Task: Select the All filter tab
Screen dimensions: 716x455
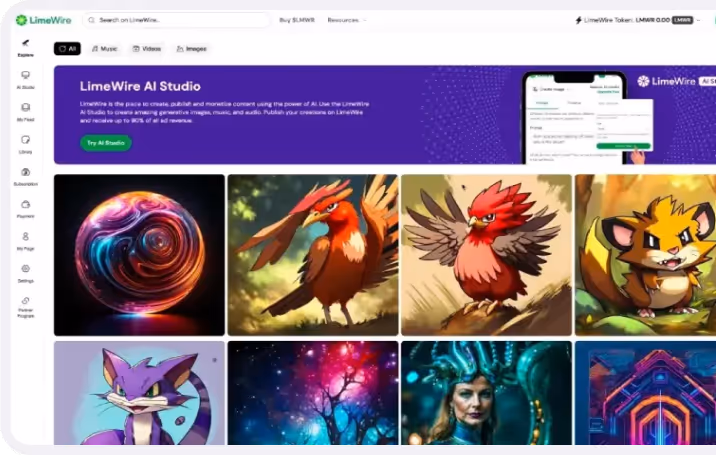Action: click(67, 49)
